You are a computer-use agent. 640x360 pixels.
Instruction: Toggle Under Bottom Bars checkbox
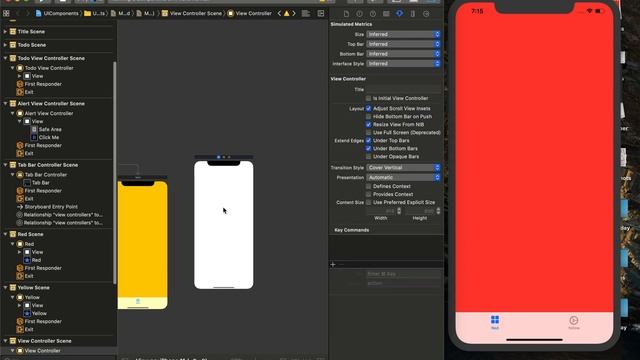pyautogui.click(x=369, y=149)
